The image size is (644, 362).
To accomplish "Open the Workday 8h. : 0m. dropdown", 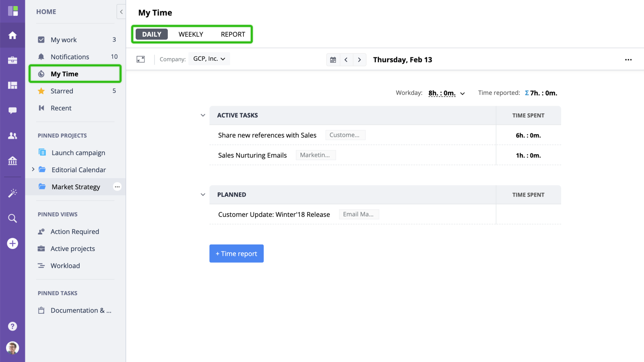I will (446, 93).
